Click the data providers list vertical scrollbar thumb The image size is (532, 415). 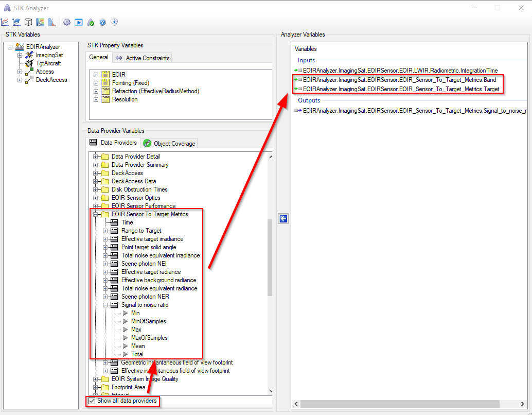[x=270, y=257]
